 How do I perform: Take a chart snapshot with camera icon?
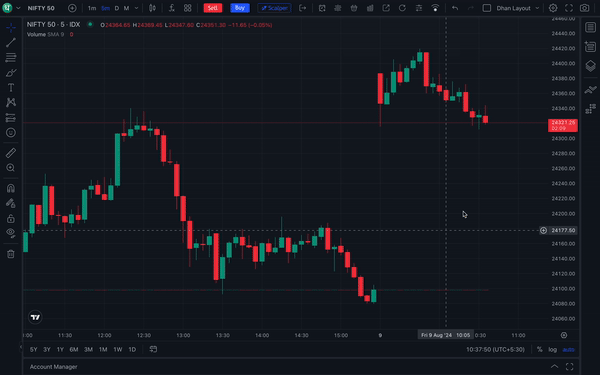tap(584, 8)
